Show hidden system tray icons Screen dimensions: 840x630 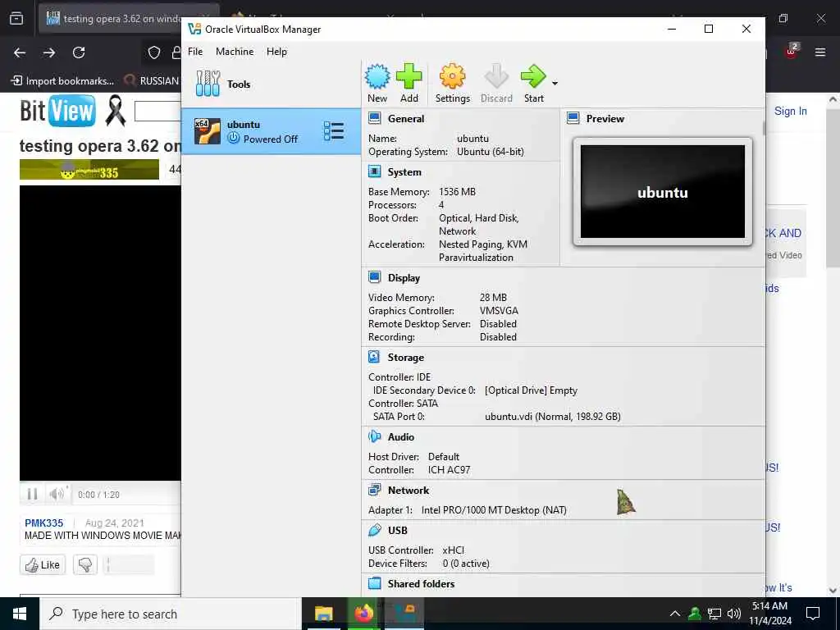pos(675,614)
